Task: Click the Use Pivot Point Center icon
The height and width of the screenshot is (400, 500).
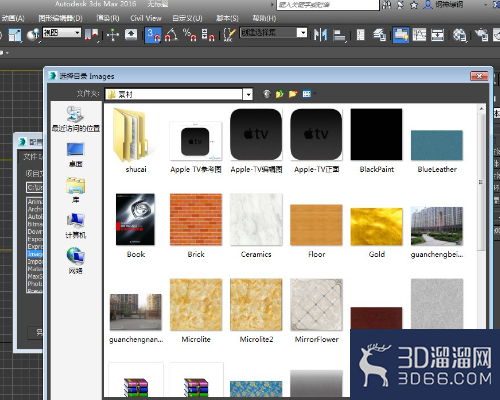Action: 91,35
